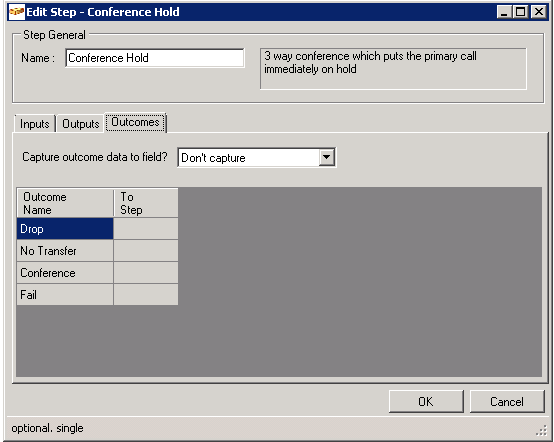The image size is (554, 442).
Task: Close the Edit Step dialog window
Action: (x=539, y=12)
